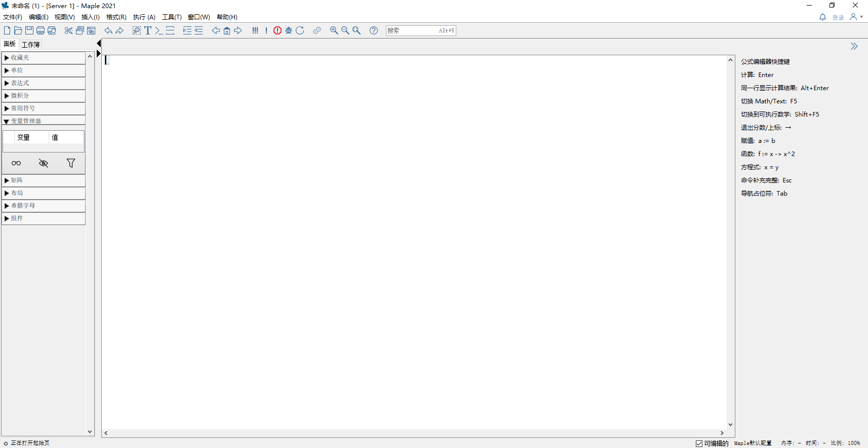Toggle the 可编辑的 checkbox in the status bar
Image resolution: width=868 pixels, height=448 pixels.
699,443
